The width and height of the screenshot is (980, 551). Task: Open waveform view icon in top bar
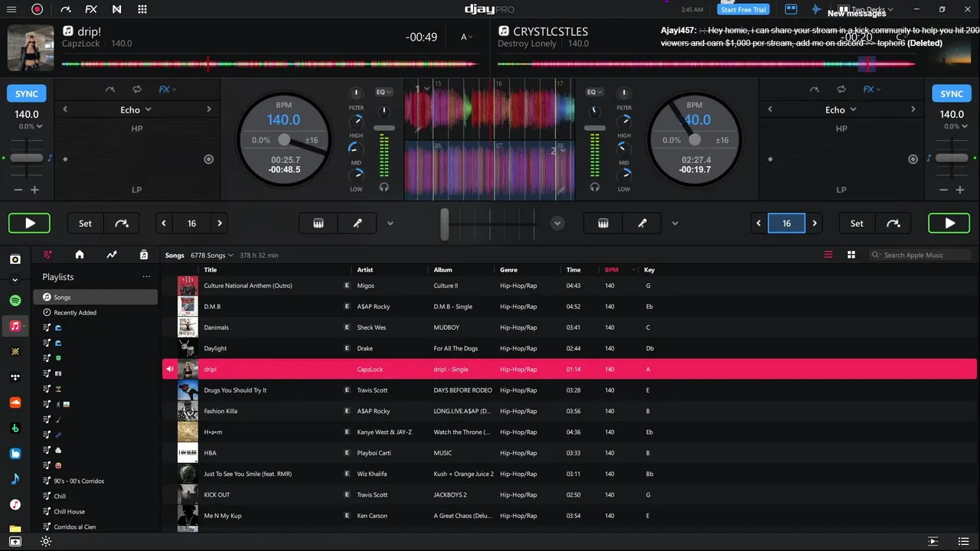817,9
